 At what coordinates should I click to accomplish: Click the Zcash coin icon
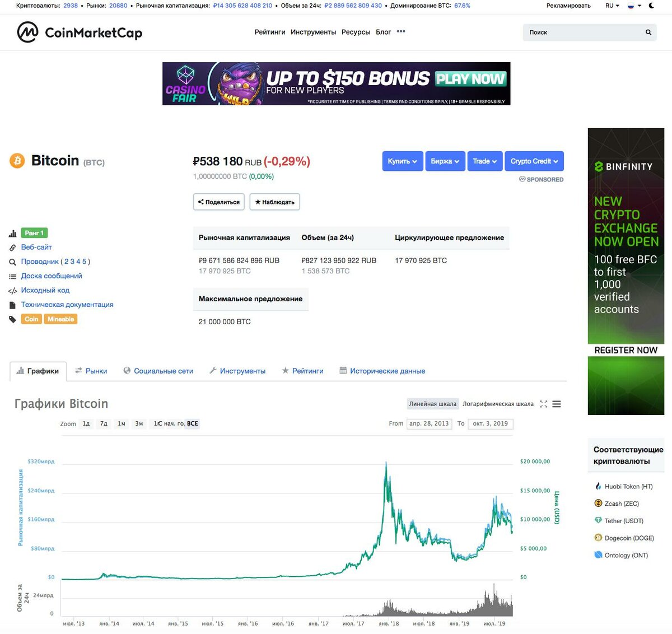click(x=598, y=504)
